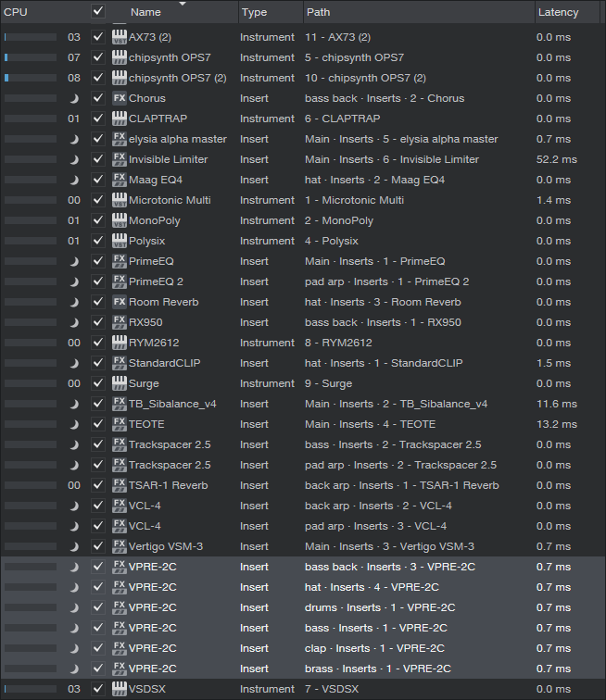Viewport: 606px width, 700px height.
Task: Select the VPRE-2C row for the hat channel
Action: coord(303,587)
